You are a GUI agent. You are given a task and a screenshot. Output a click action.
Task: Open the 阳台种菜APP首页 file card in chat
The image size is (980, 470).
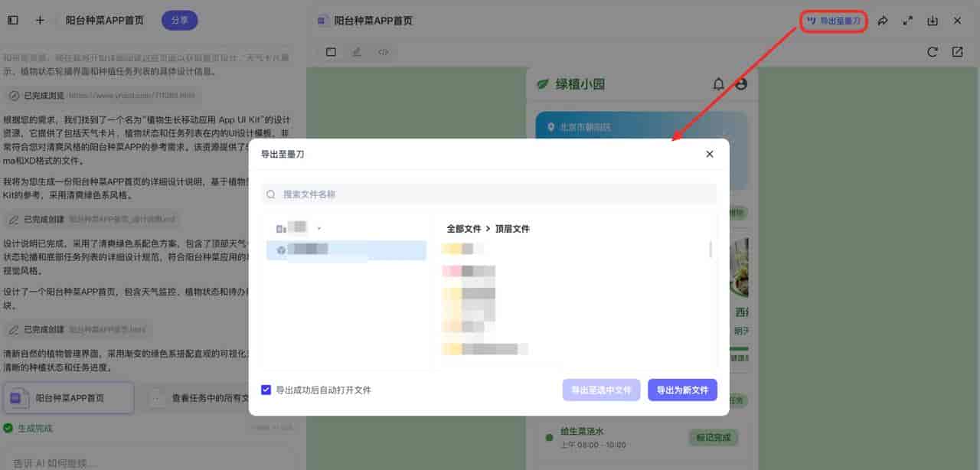tap(68, 398)
